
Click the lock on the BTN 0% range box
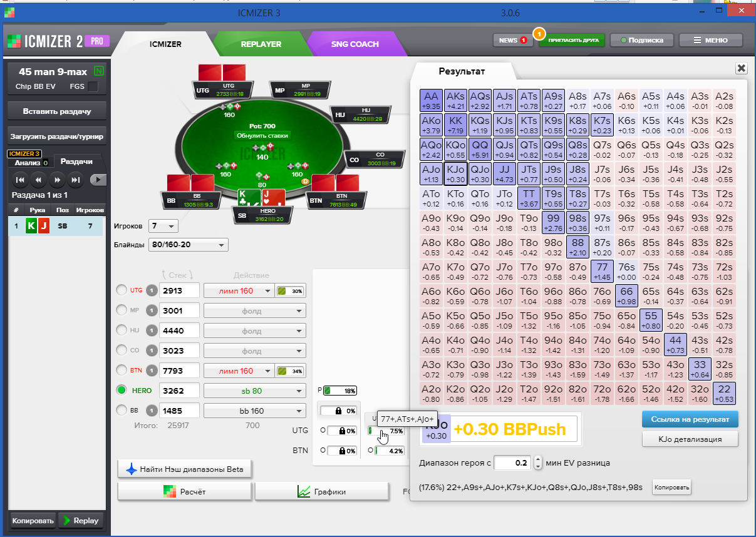point(341,450)
